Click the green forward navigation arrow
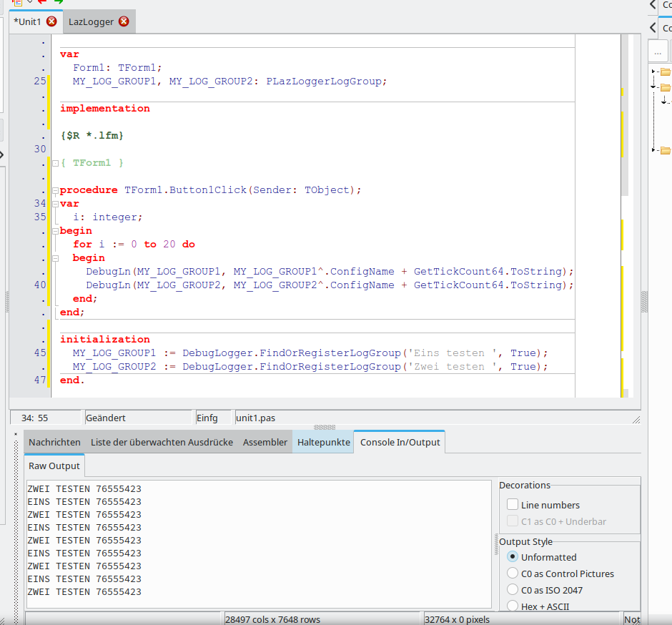Screen dimensions: 672x625 coord(59,2)
